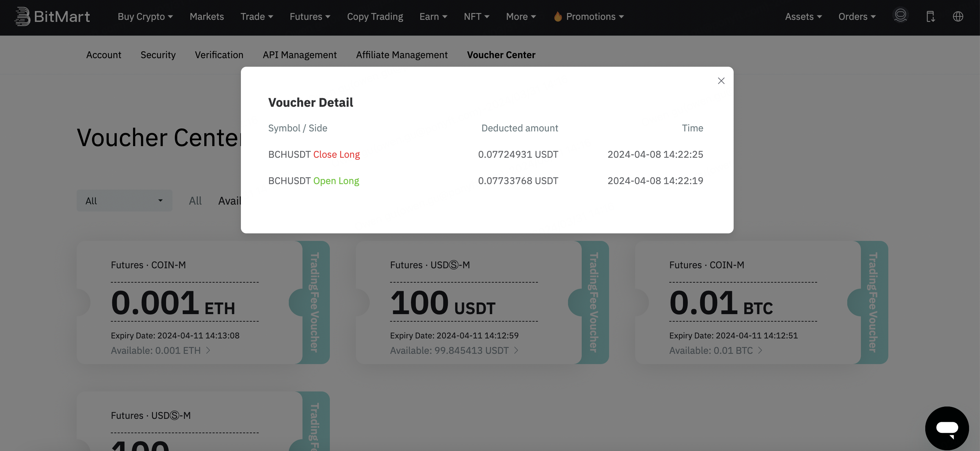
Task: Click the BitMart logo
Action: pyautogui.click(x=52, y=17)
